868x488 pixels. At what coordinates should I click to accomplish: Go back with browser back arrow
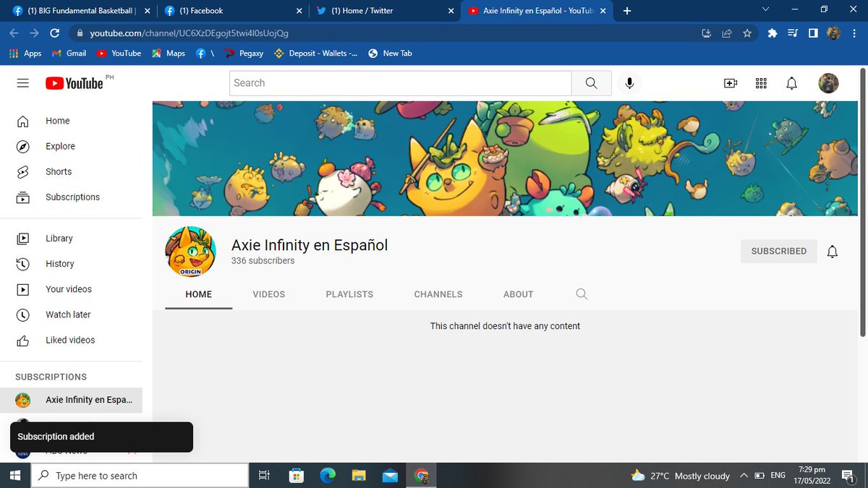tap(14, 33)
